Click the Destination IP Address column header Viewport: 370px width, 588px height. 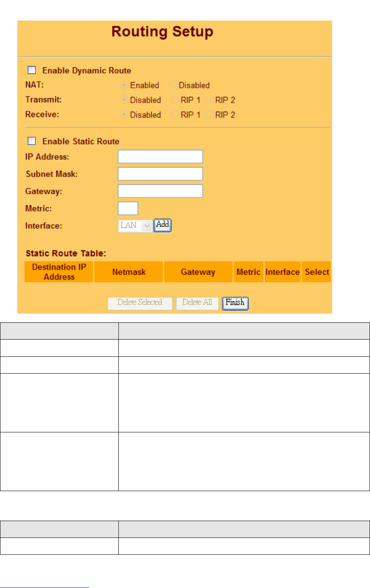59,272
